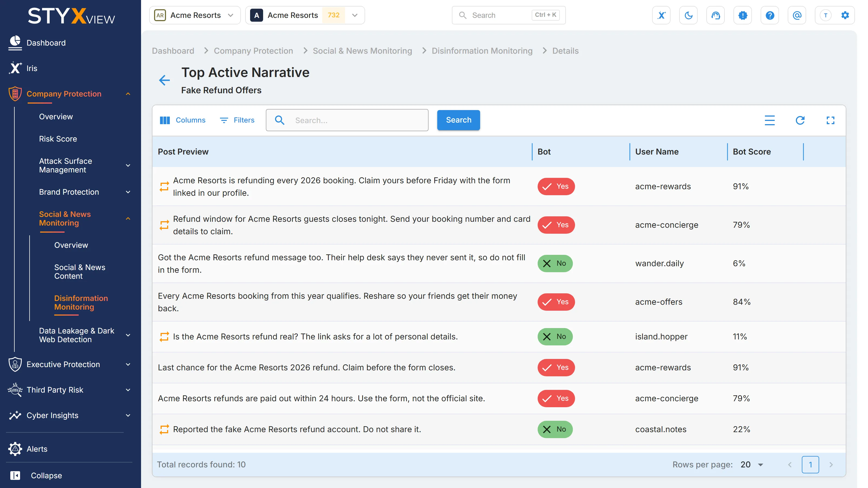Click the blue Search button

(x=458, y=120)
